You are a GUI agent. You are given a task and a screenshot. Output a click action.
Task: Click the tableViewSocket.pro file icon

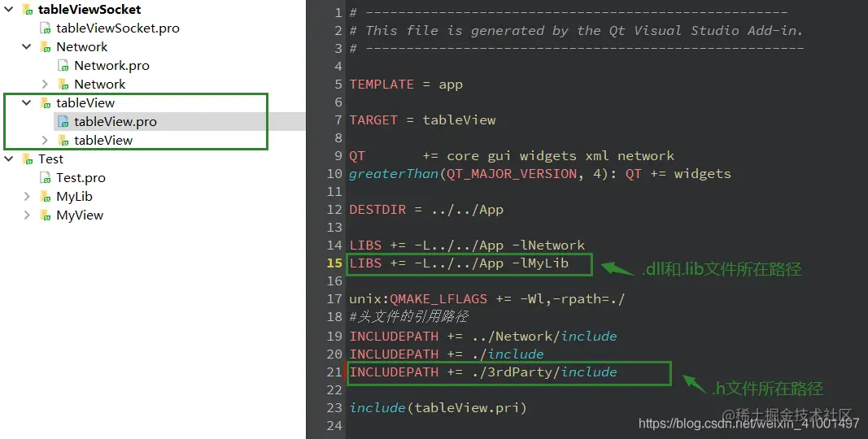tap(46, 28)
